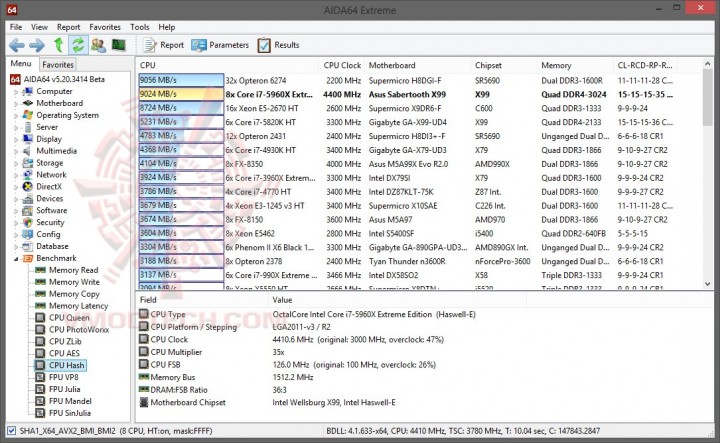720x443 pixels.
Task: Click the green Up arrow icon
Action: click(58, 45)
